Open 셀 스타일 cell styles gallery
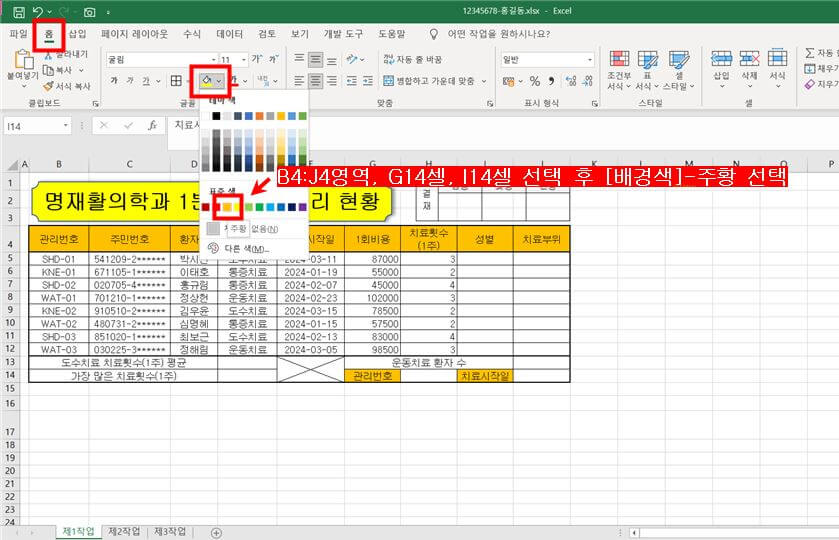This screenshot has height=540, width=839. tap(679, 70)
